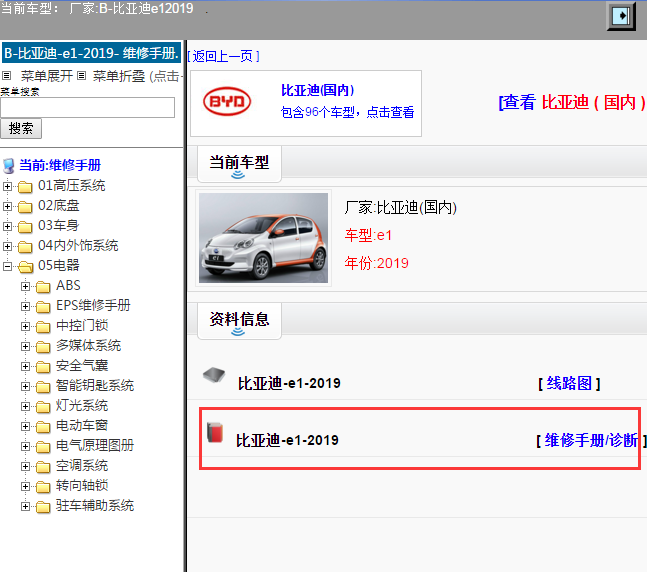The height and width of the screenshot is (572, 647).
Task: Select the EPS维修手册 tree item
Action: point(93,305)
